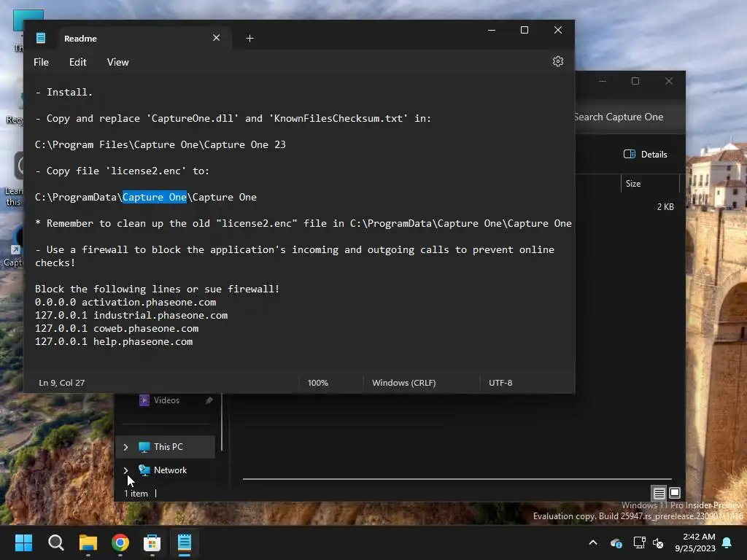Click the line '127.0.0.1 coweb.phaseone.com'
Screen dimensions: 747x560
click(x=117, y=329)
